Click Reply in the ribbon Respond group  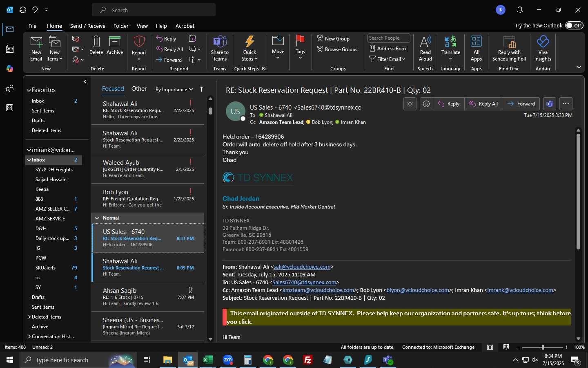tap(166, 39)
